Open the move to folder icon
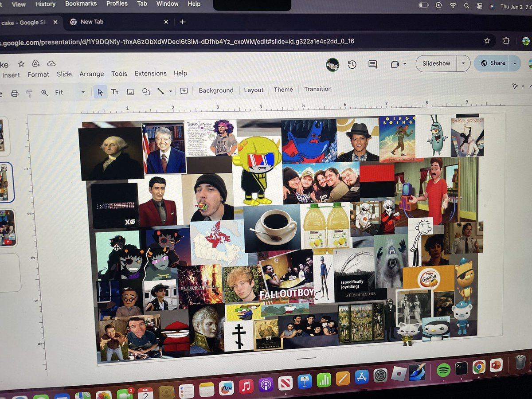The width and height of the screenshot is (532, 399). [x=36, y=63]
